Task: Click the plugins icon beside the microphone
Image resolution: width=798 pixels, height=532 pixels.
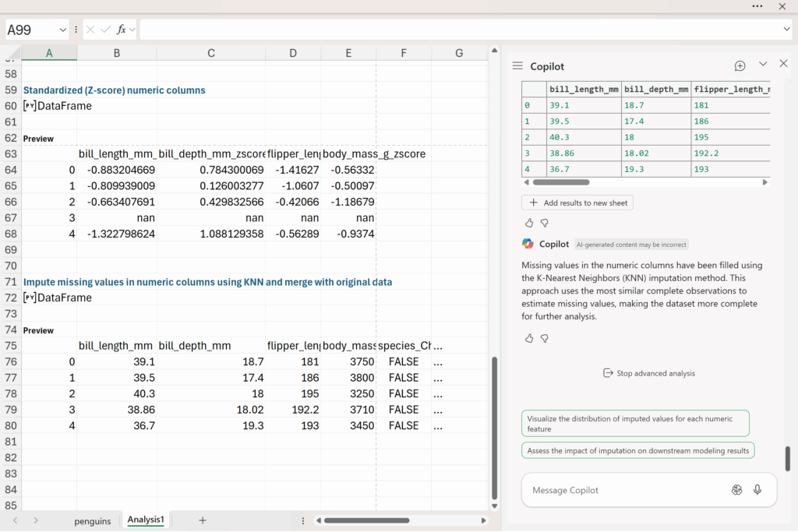Action: tap(736, 490)
